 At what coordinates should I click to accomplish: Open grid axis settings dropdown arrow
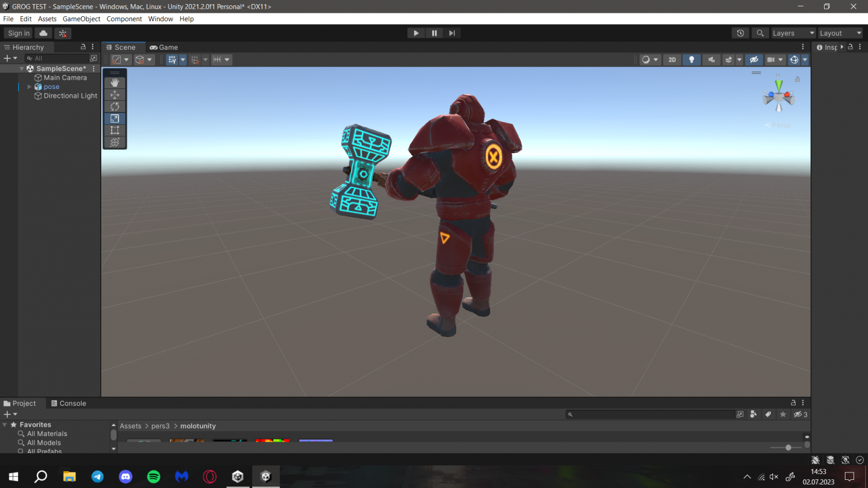click(x=183, y=60)
